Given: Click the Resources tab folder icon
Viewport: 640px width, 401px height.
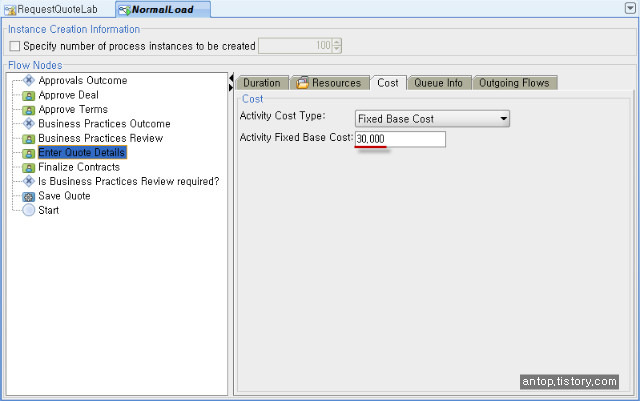Looking at the screenshot, I should 302,83.
